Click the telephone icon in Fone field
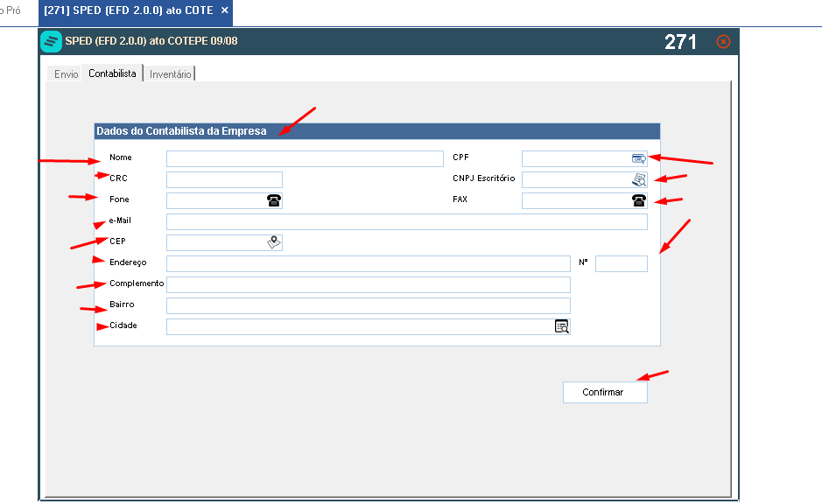822x504 pixels. click(x=274, y=200)
